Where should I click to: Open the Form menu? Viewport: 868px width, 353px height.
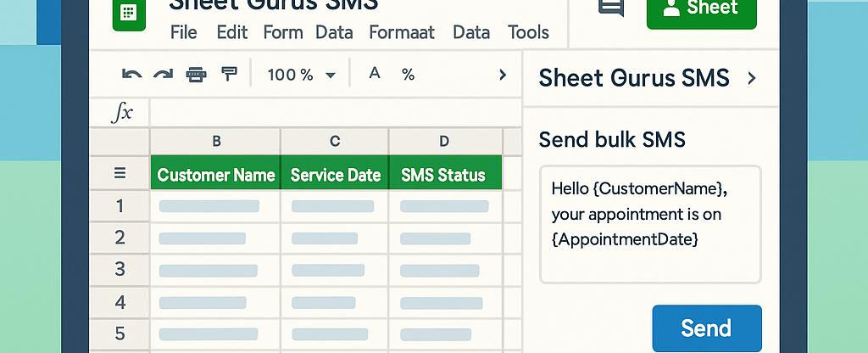283,32
